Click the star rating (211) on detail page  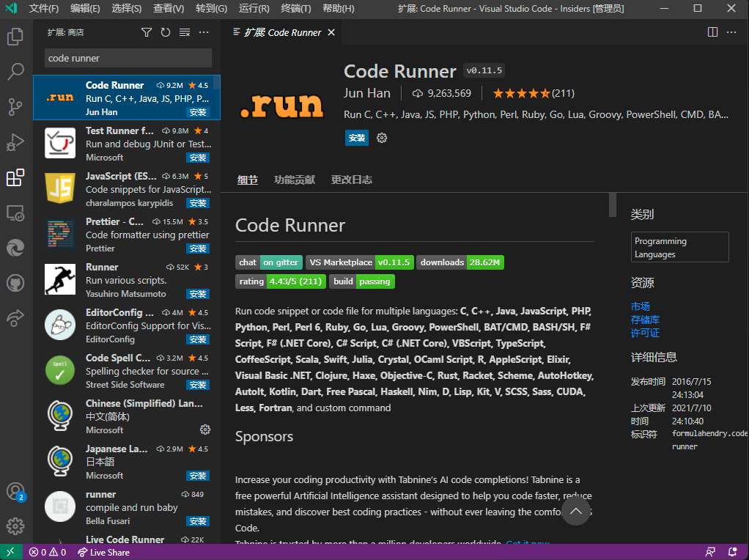[534, 93]
